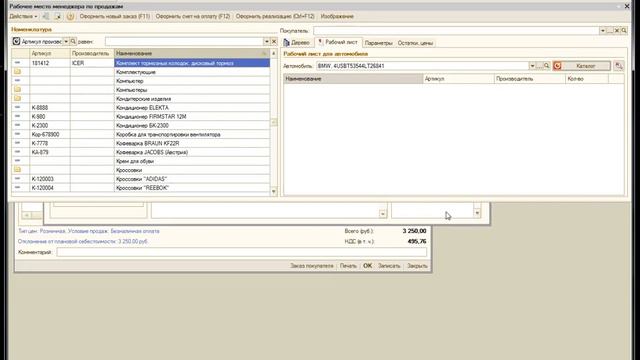Image resolution: width=640 pixels, height=360 pixels.
Task: Switch to the Остатки, цены tab
Action: (415, 43)
